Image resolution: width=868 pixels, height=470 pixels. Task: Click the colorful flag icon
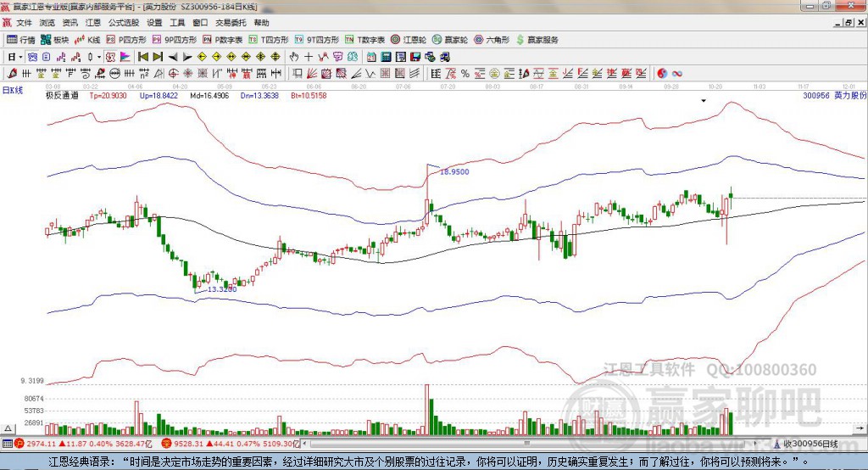pos(125,57)
